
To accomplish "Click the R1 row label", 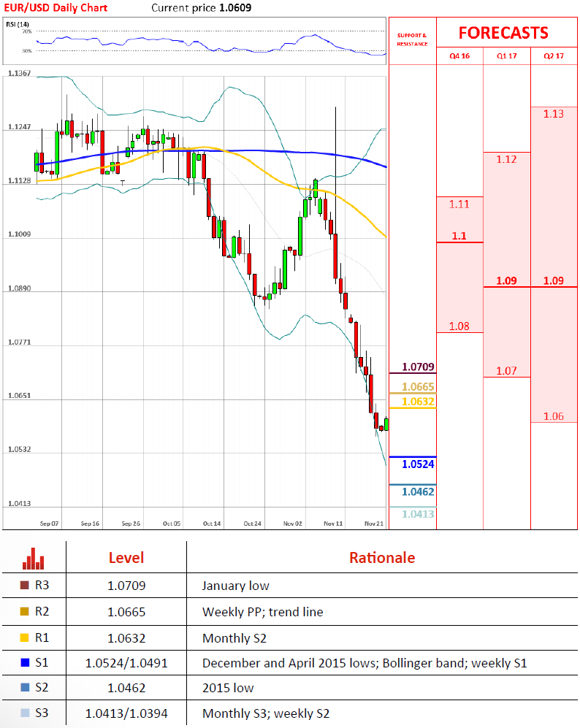I will pos(42,638).
